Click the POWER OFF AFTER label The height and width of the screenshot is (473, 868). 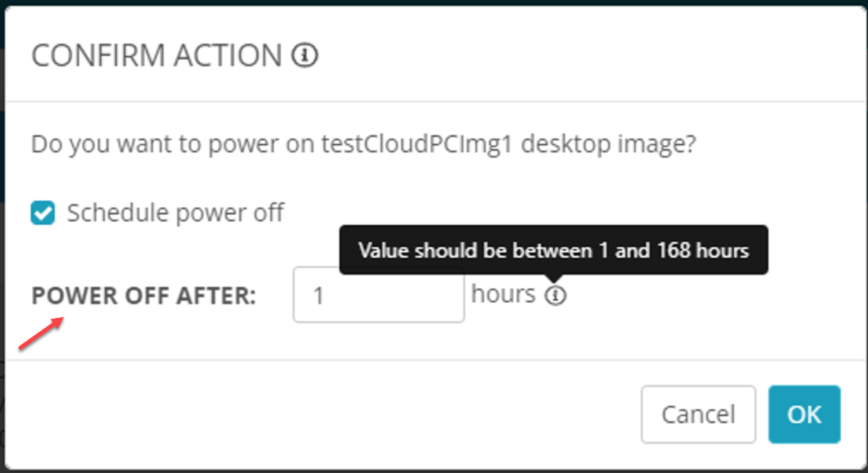coord(144,296)
